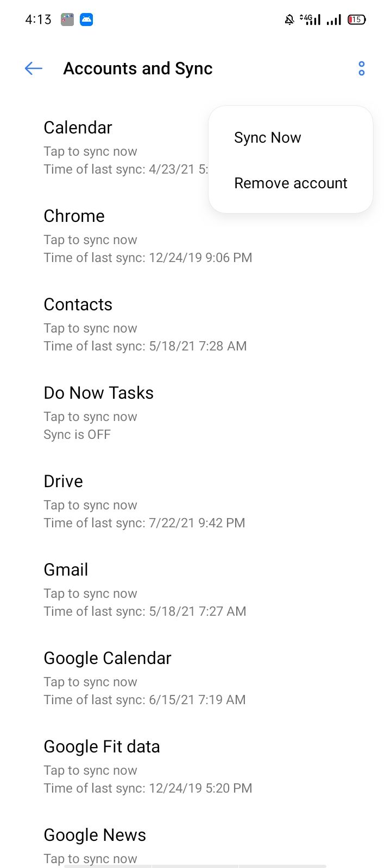Sync Chrome data now
Image resolution: width=391 pixels, height=868 pixels.
148,236
